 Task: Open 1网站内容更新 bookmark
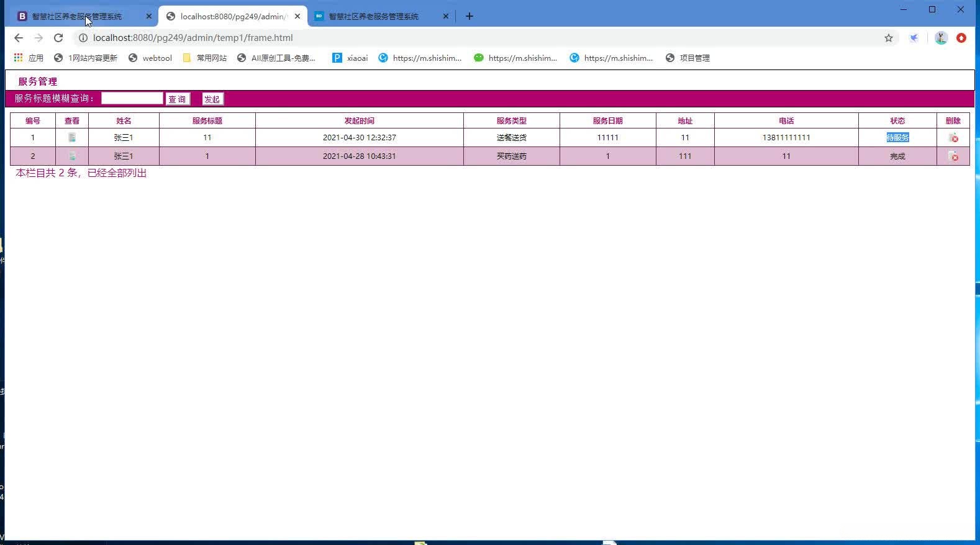(x=86, y=58)
